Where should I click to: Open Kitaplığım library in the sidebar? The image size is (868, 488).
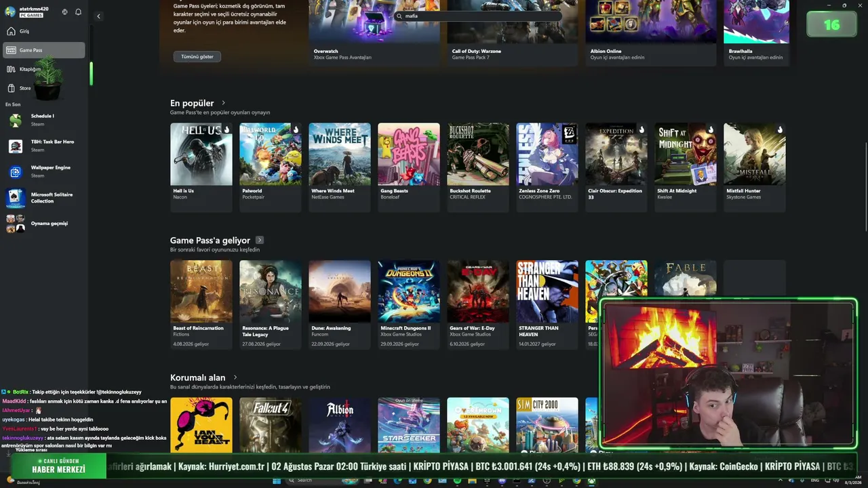coord(44,69)
